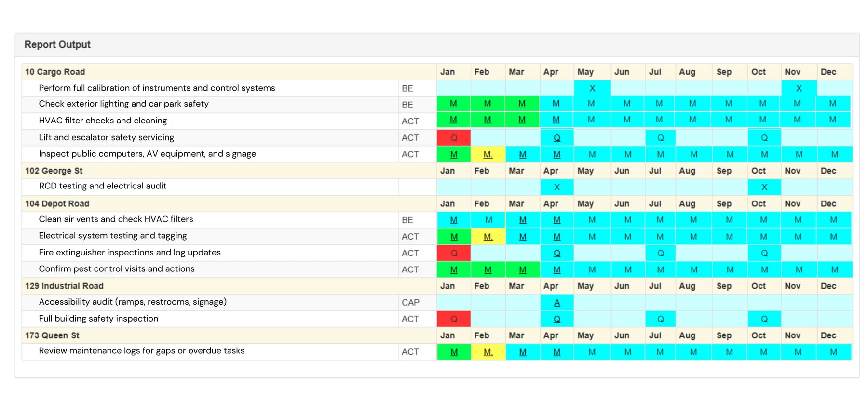This screenshot has width=868, height=402.
Task: Click BE code in Check exterior lighting row
Action: (x=407, y=105)
